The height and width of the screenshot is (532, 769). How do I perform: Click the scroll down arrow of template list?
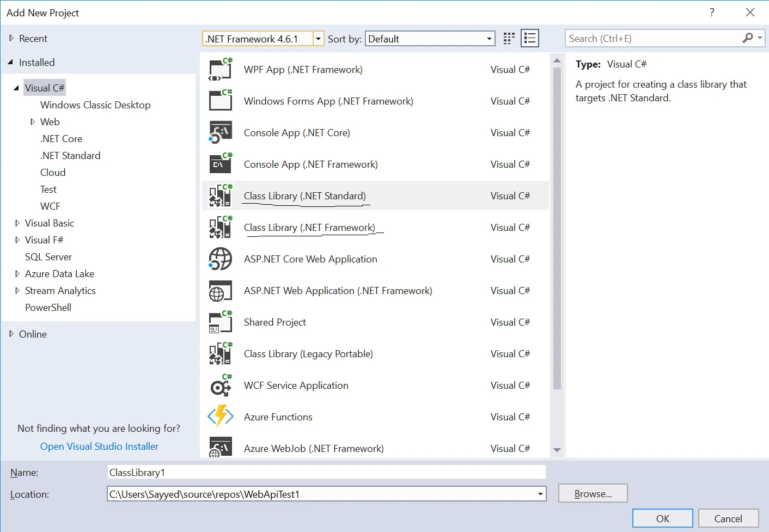tap(557, 450)
